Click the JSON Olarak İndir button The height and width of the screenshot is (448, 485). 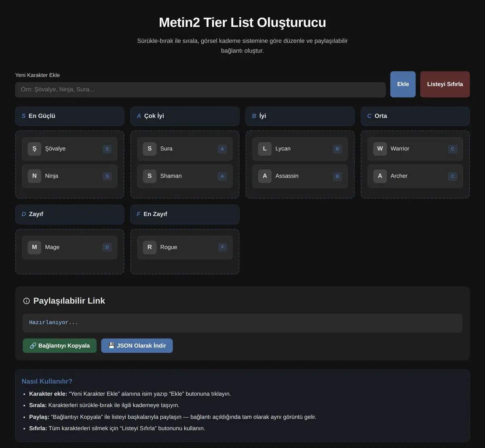pos(137,346)
